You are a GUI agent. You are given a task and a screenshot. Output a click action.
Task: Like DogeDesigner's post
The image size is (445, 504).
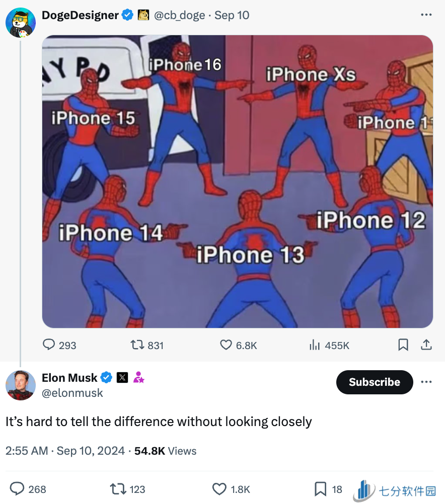click(x=226, y=345)
